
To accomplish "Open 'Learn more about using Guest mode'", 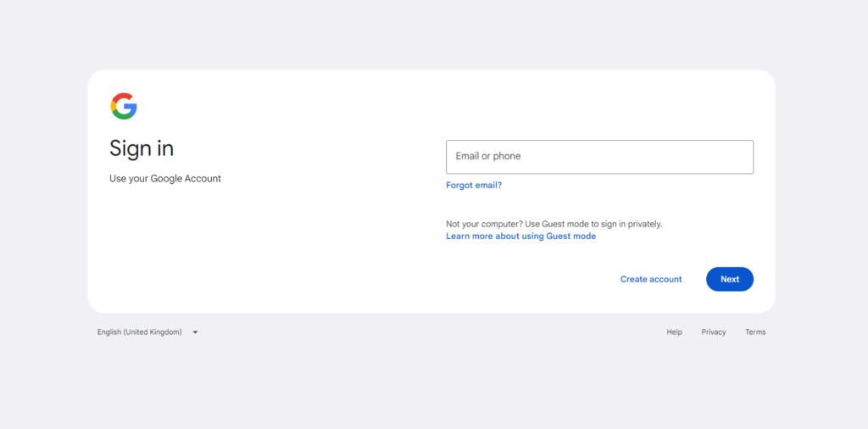I will click(x=520, y=237).
